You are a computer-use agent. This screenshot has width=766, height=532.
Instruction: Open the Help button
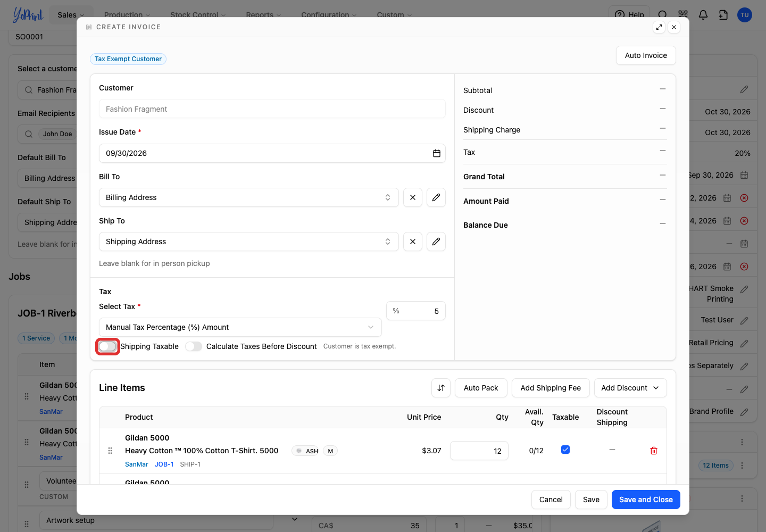pyautogui.click(x=629, y=15)
